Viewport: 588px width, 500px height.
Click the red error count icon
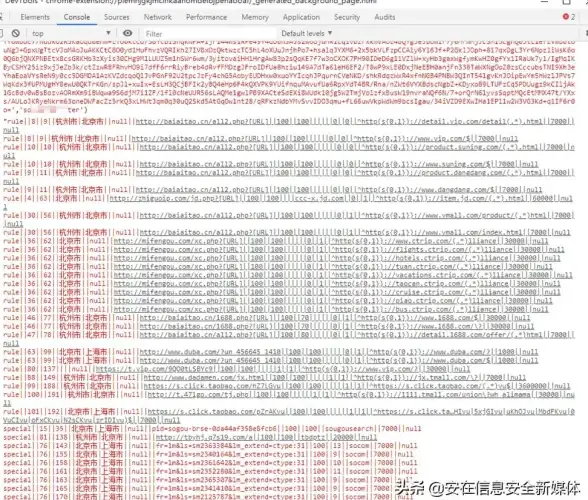pos(566,17)
